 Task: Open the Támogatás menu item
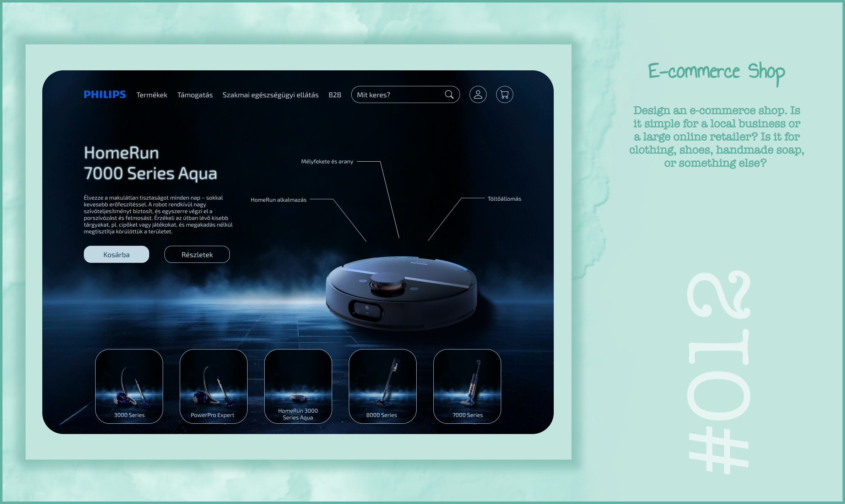point(195,95)
